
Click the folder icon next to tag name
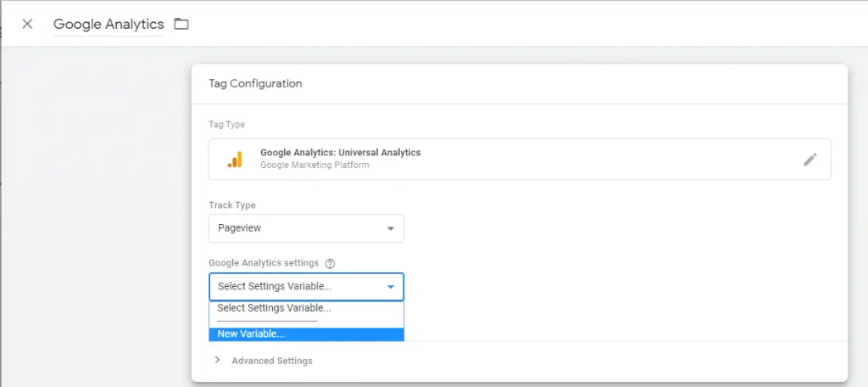[x=181, y=24]
